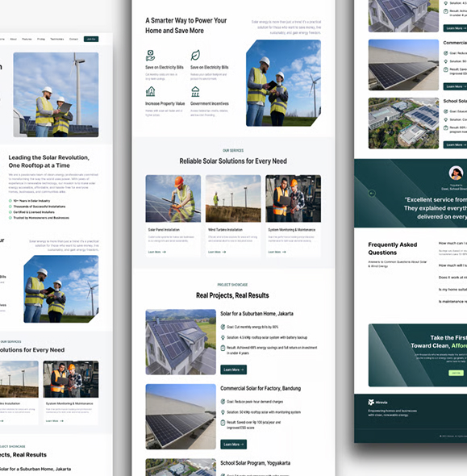Expand the 'How much will I' FAQ question

point(452,265)
